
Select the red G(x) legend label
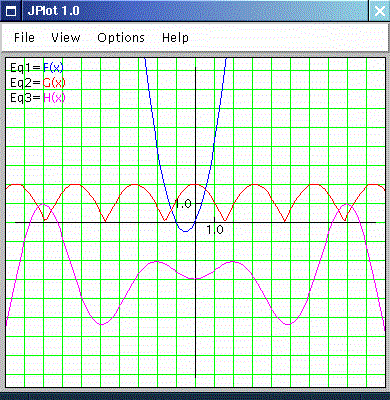(54, 83)
